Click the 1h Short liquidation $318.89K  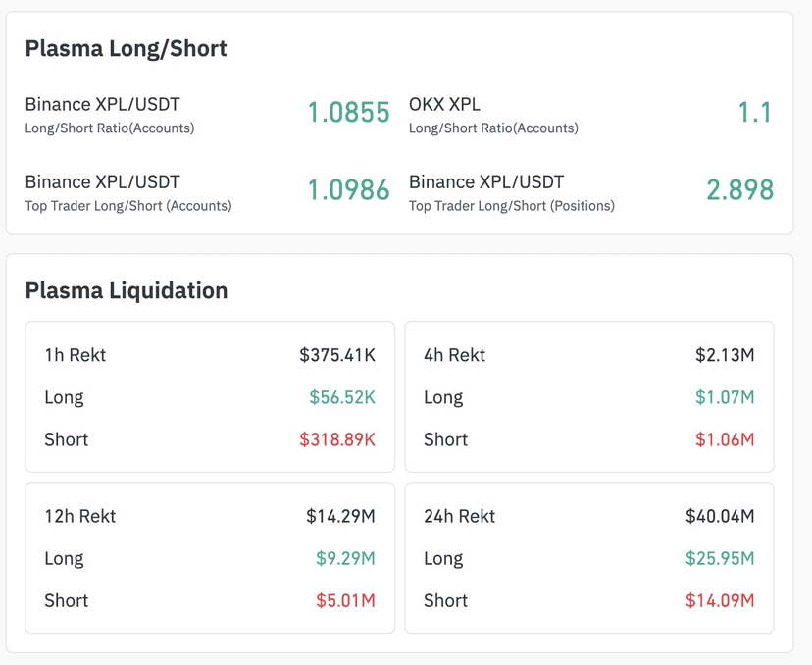point(337,439)
